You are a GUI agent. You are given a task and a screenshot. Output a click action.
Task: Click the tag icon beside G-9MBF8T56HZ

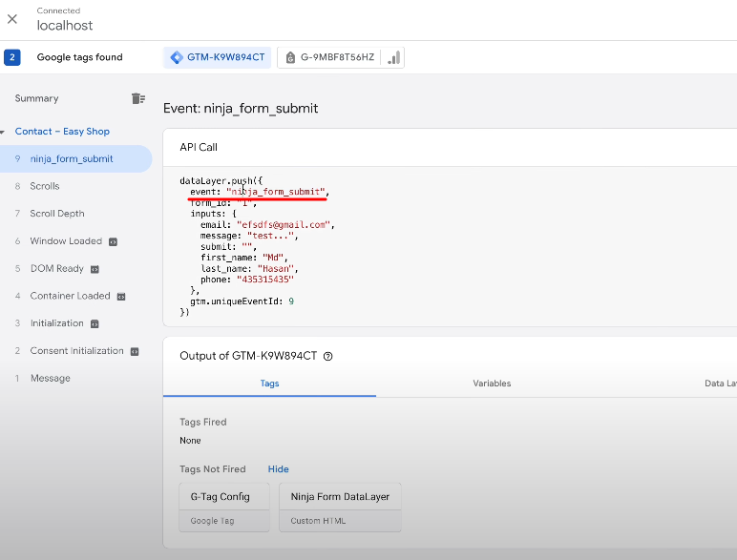click(x=290, y=57)
